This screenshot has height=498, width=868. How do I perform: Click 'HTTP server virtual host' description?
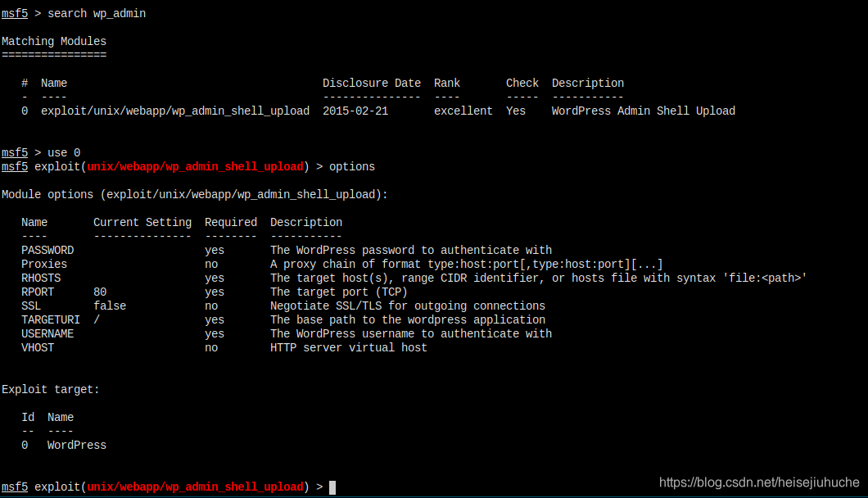pyautogui.click(x=349, y=348)
